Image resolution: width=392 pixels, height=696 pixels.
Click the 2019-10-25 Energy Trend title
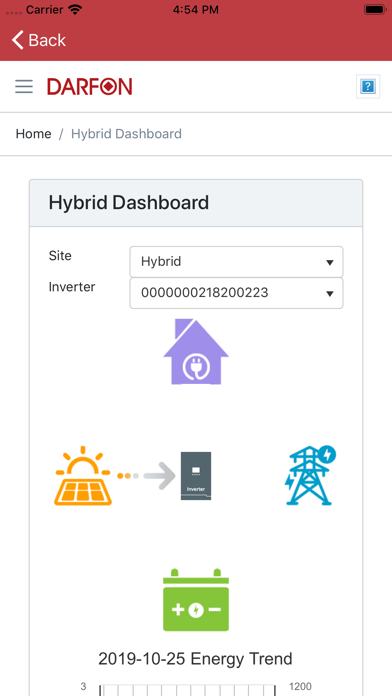pyautogui.click(x=195, y=659)
